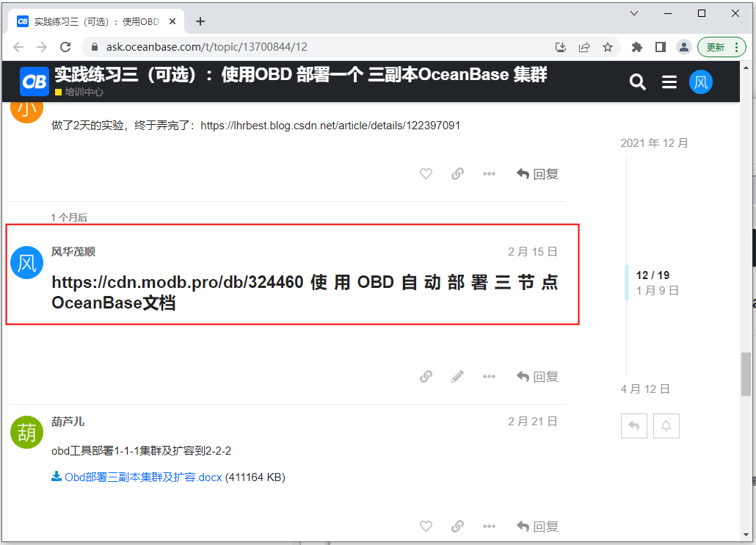Click the OceanBase OB logo in the header
The width and height of the screenshot is (756, 545).
34,81
